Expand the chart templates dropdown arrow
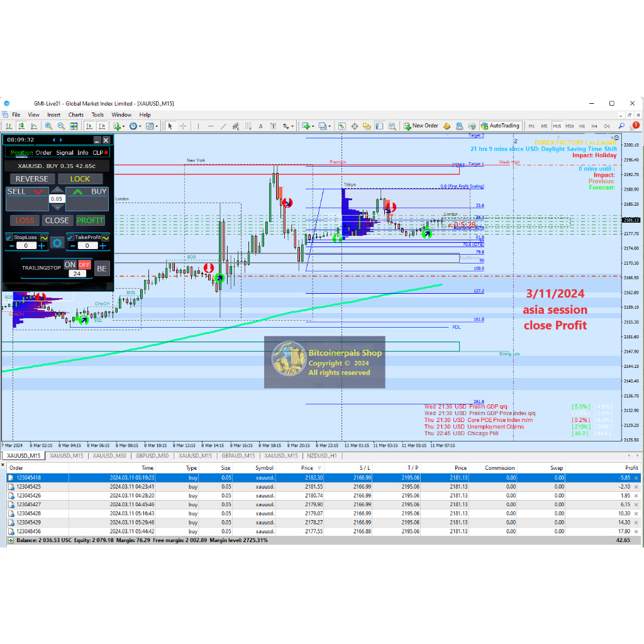The width and height of the screenshot is (644, 644). click(157, 126)
